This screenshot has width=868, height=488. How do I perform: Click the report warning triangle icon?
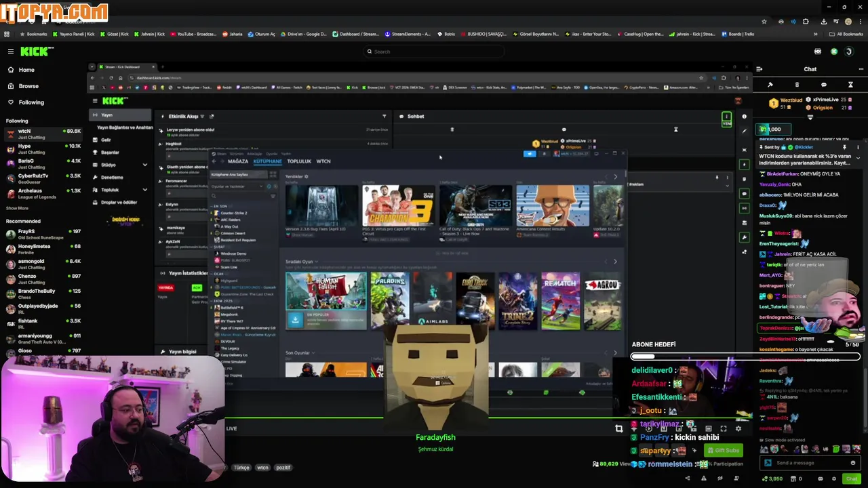pos(703,479)
